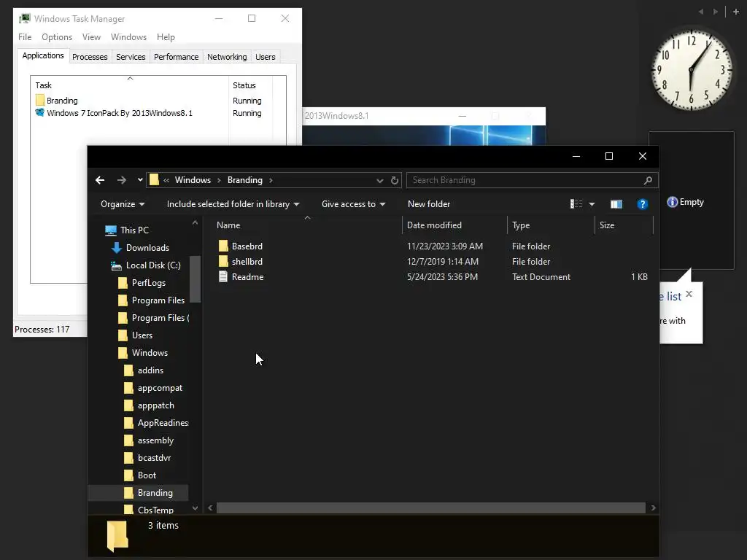Open the Options menu in Task Manager
Viewport: 747px width, 560px height.
(x=57, y=37)
